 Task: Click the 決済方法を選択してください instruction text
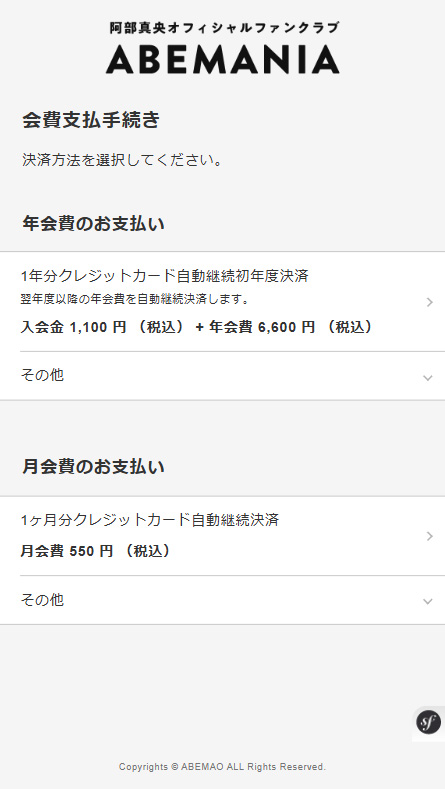pos(122,161)
